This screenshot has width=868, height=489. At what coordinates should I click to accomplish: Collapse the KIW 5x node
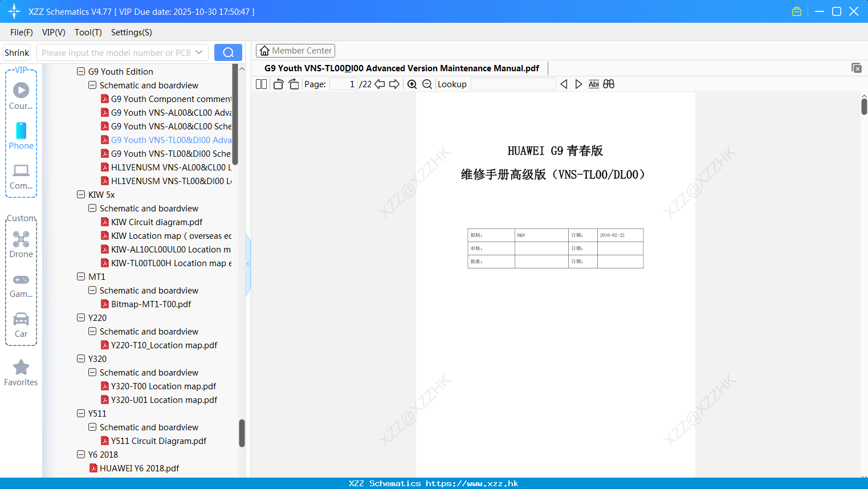tap(81, 194)
